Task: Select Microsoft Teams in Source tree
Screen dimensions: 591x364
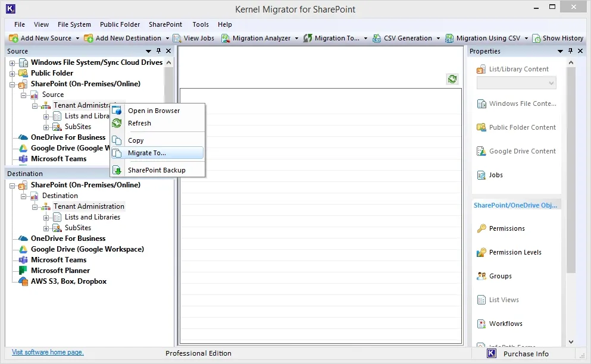Action: point(58,159)
